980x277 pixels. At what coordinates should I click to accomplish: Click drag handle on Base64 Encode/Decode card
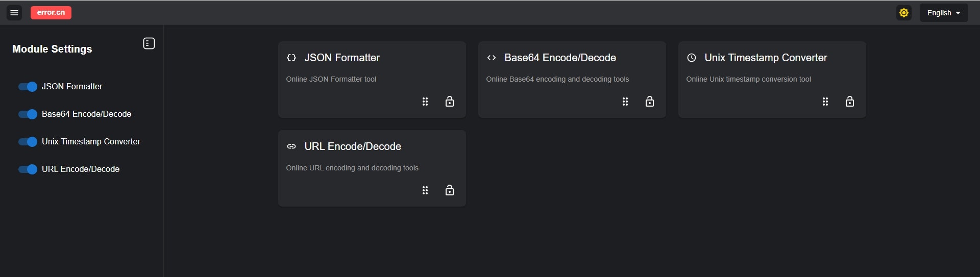625,102
